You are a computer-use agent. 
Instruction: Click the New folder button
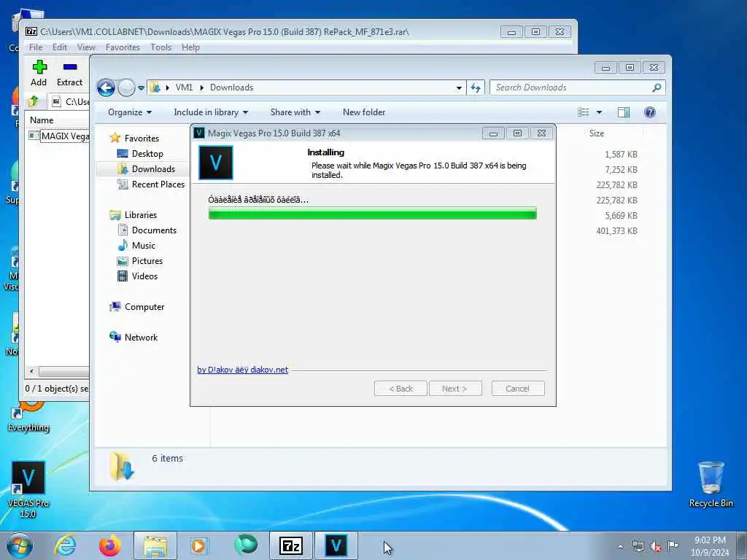(x=364, y=112)
